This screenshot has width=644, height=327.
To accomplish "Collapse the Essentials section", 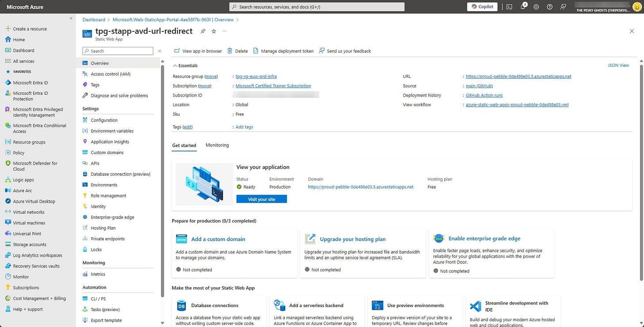I will coord(175,65).
